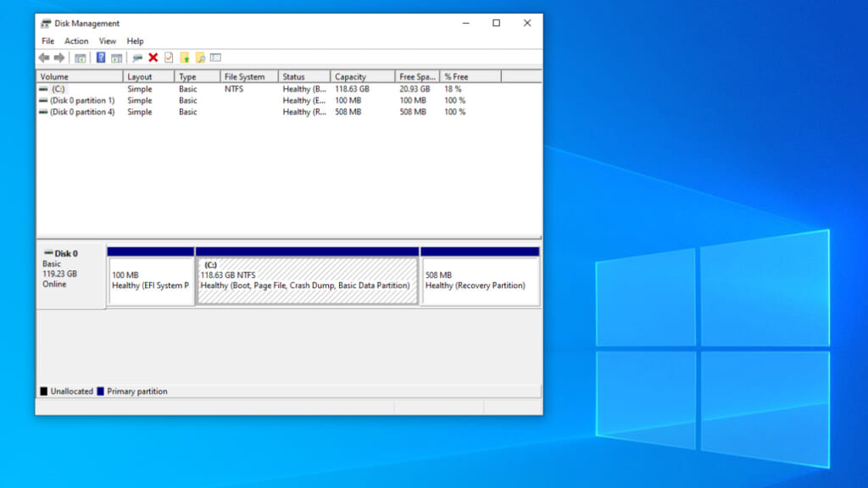Sort by the Status column header
The height and width of the screenshot is (488, 868).
304,77
